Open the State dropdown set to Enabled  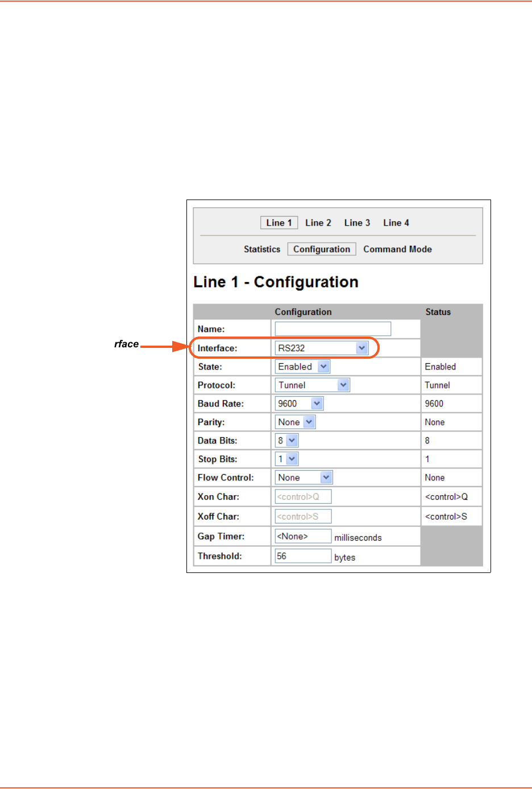(302, 367)
